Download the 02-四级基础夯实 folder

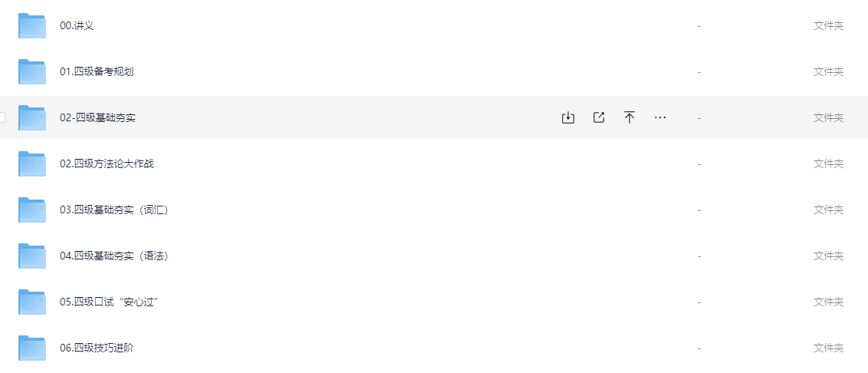tap(568, 117)
